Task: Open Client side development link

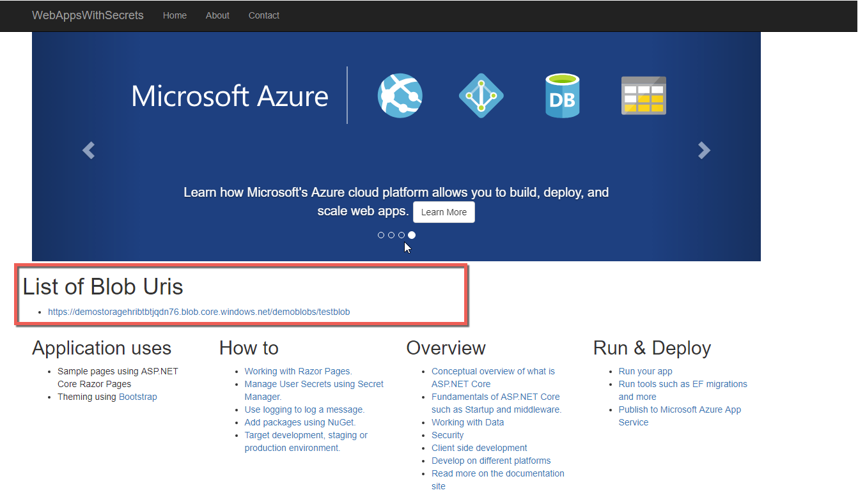Action: tap(480, 448)
